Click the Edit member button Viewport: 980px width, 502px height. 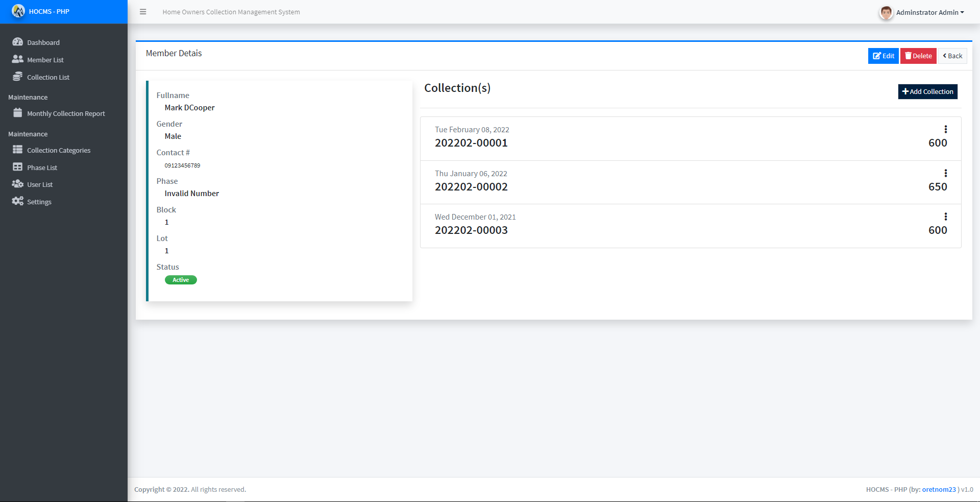click(883, 56)
